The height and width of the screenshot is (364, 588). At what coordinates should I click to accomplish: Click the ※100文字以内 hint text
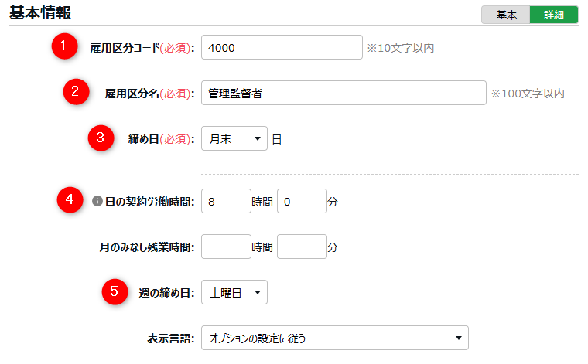tap(528, 94)
